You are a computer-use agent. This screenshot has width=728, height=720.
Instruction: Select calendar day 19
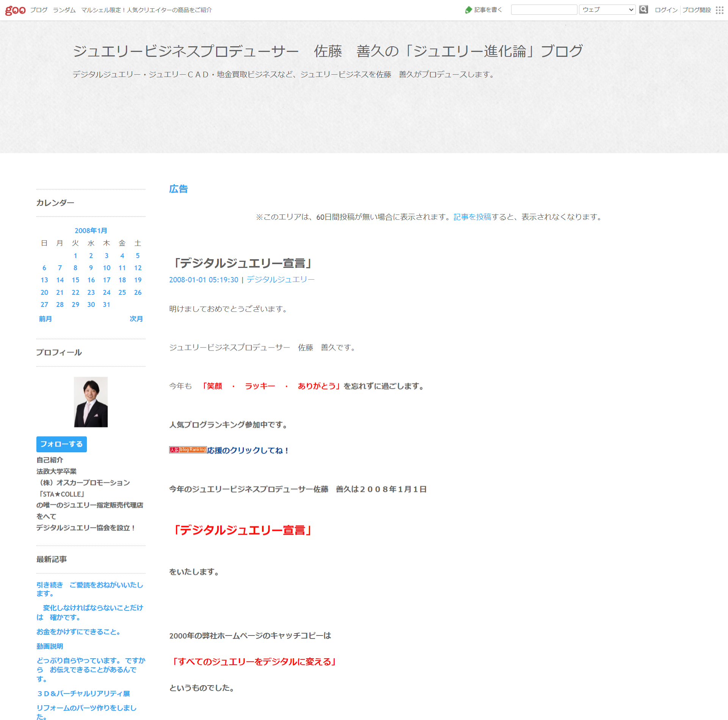point(138,280)
